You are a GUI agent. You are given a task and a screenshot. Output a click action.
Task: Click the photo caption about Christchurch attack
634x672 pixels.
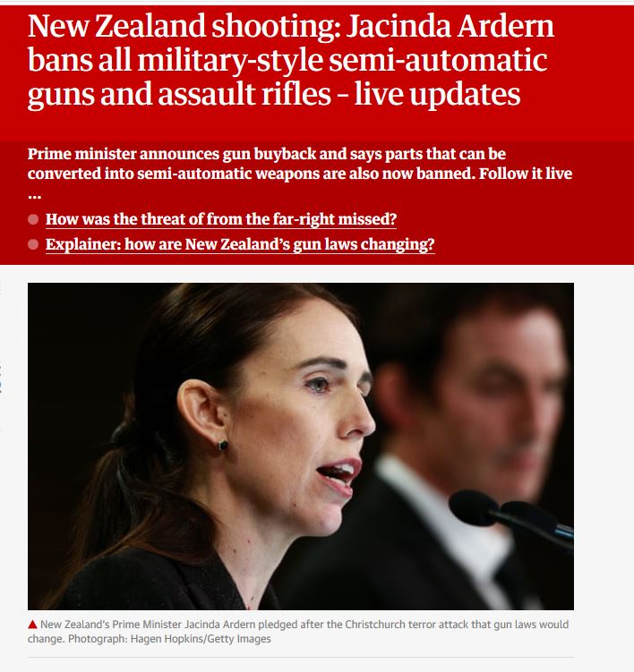(298, 631)
